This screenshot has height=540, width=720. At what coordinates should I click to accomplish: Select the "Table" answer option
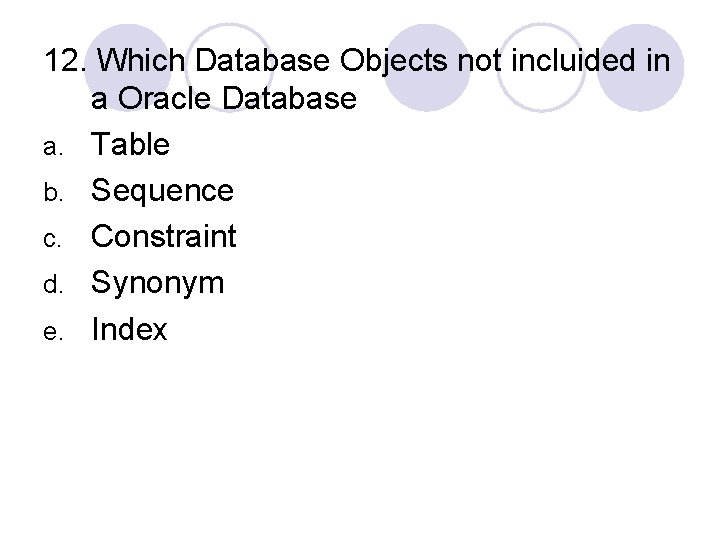pyautogui.click(x=130, y=145)
